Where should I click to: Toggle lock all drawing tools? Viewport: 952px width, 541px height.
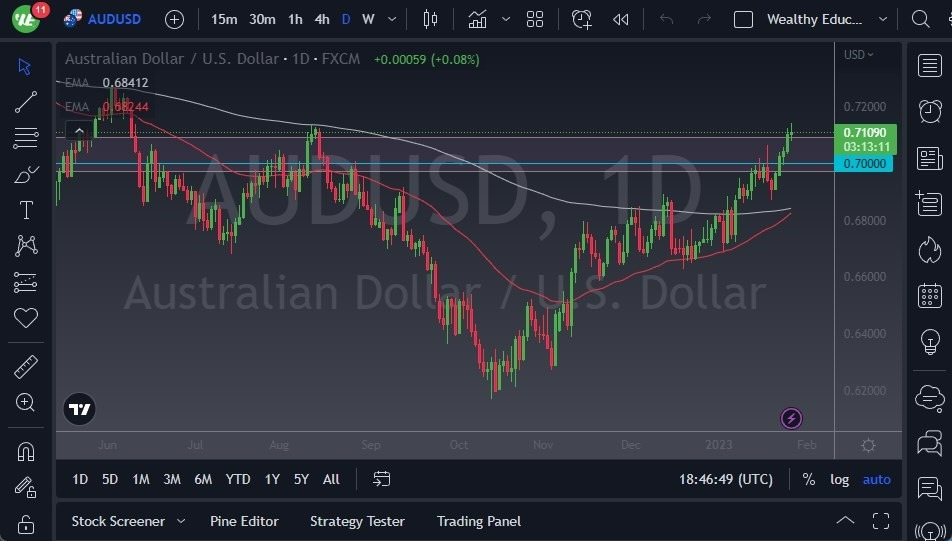click(x=26, y=523)
